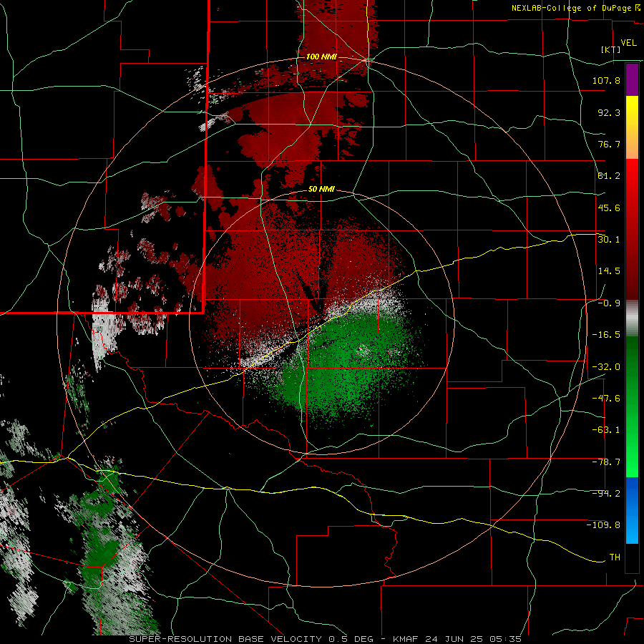Click the -16.5 velocity scale value
Image resolution: width=644 pixels, height=644 pixels.
[606, 335]
